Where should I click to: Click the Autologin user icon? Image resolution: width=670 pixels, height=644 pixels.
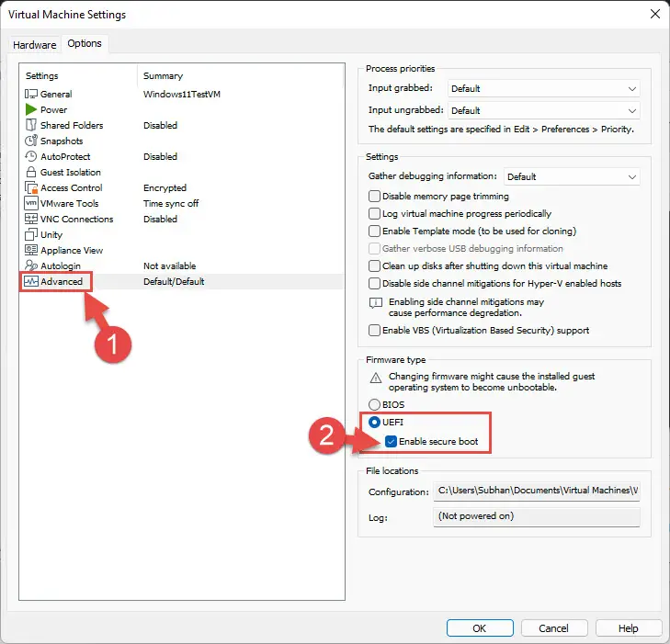pyautogui.click(x=30, y=266)
